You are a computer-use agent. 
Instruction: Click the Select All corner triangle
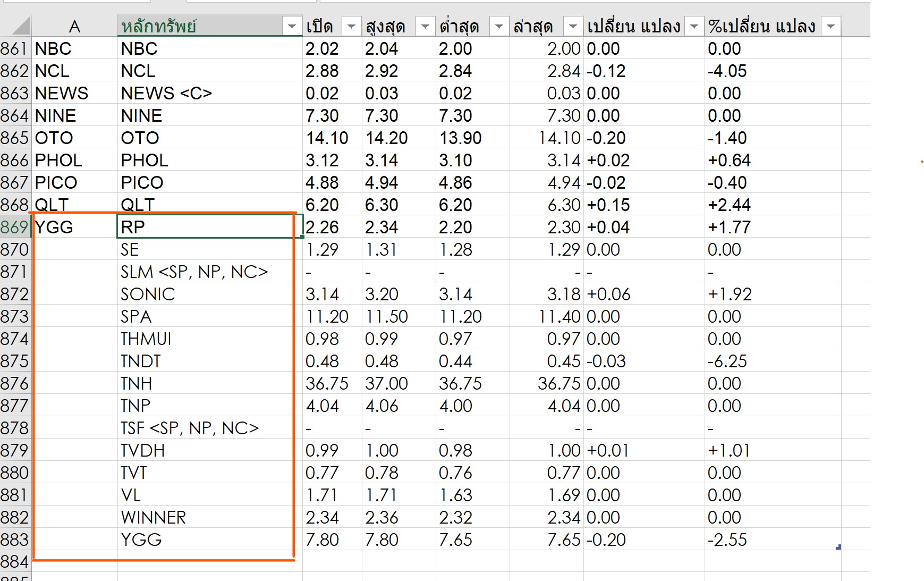point(20,26)
